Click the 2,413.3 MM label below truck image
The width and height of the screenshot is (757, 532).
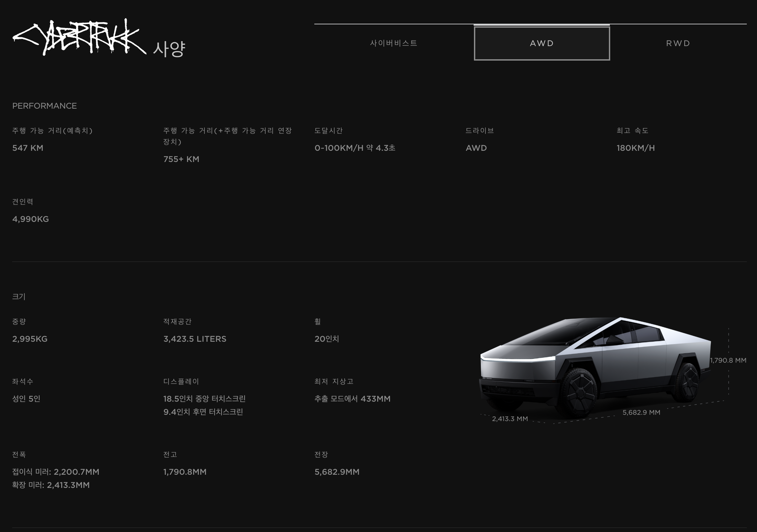510,418
